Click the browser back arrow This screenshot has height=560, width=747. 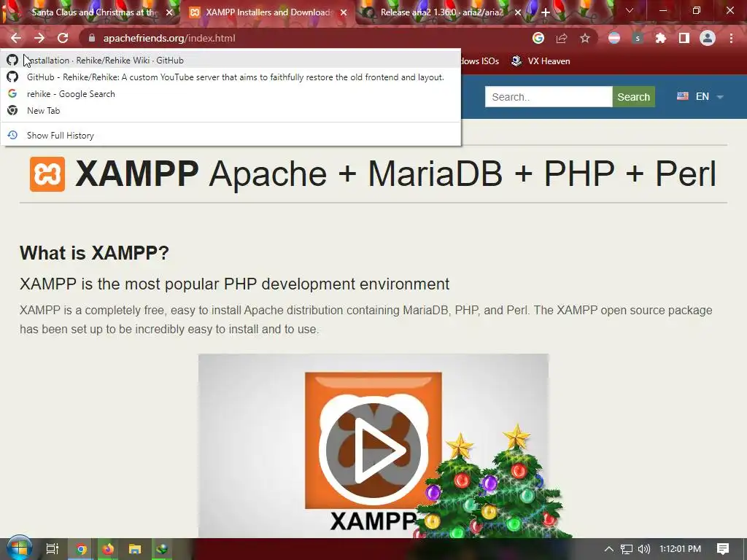(x=16, y=38)
